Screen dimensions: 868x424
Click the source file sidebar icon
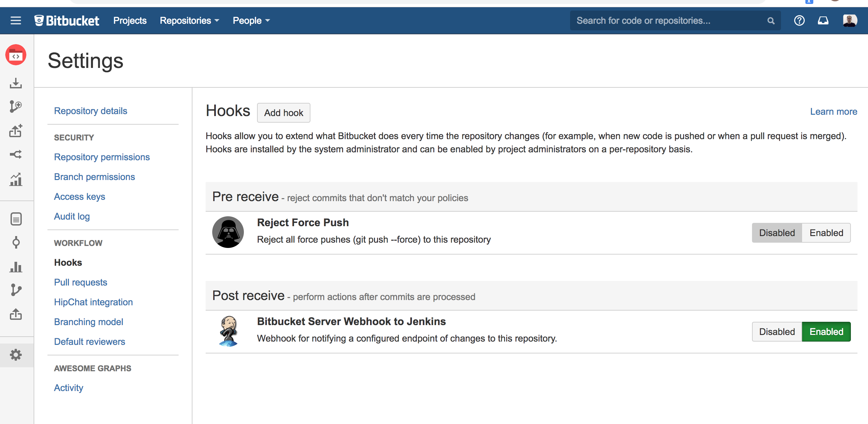15,219
